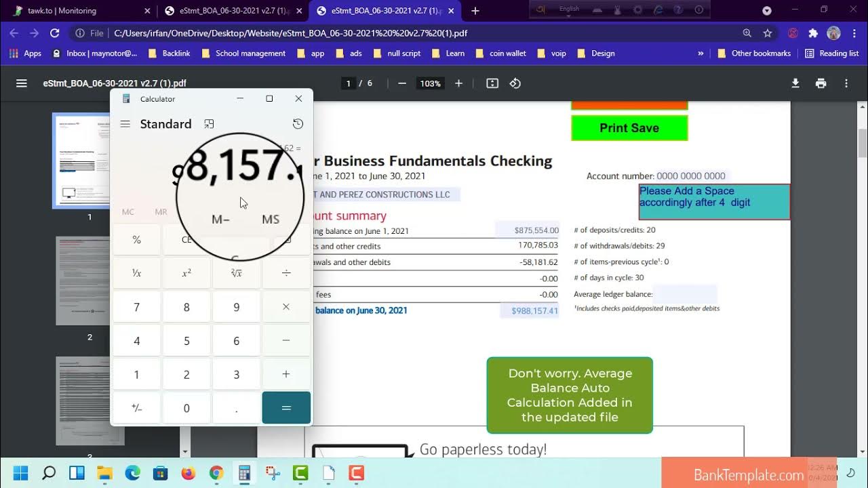
Task: Expand hidden bookmarks chevron
Action: click(701, 54)
